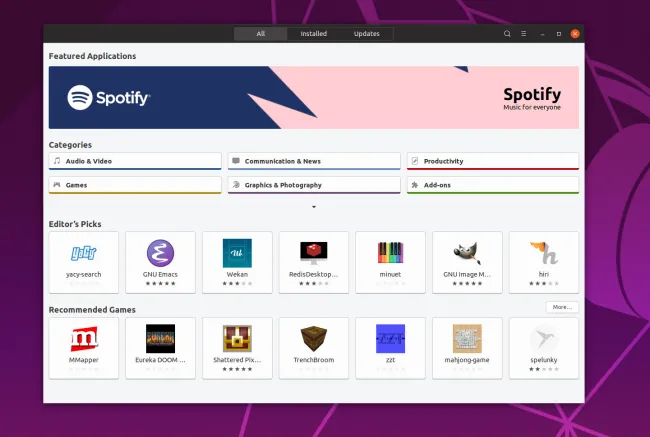Image resolution: width=650 pixels, height=437 pixels.
Task: Open yacy-search app icon
Action: (x=84, y=252)
